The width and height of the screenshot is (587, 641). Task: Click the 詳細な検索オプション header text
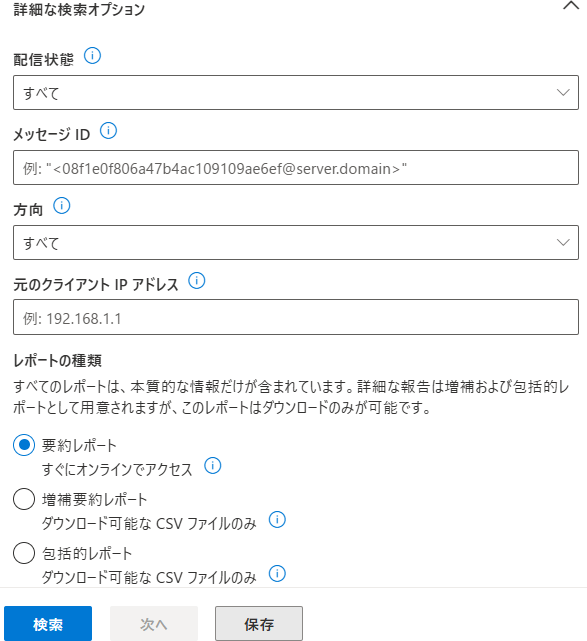79,9
